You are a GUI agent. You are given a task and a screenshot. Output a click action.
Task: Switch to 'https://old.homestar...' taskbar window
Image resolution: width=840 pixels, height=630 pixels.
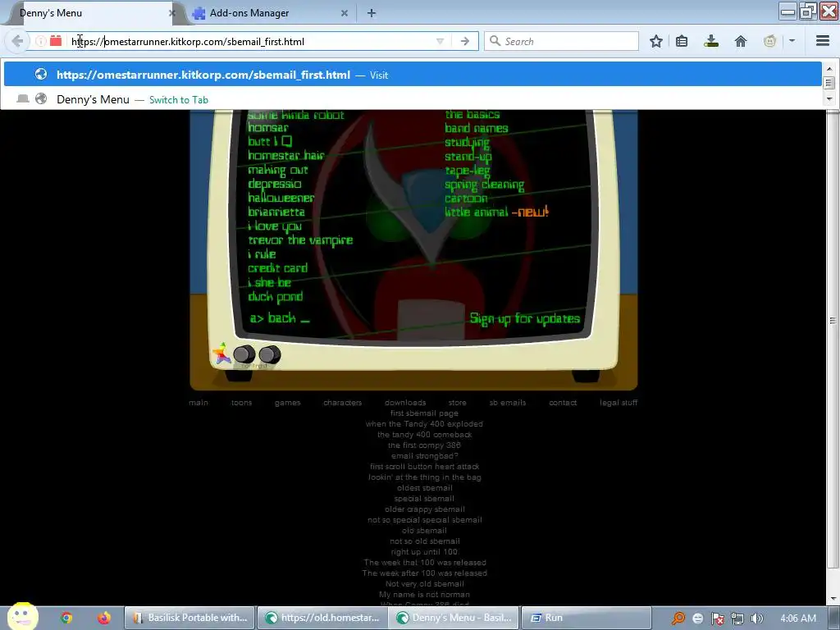322,618
